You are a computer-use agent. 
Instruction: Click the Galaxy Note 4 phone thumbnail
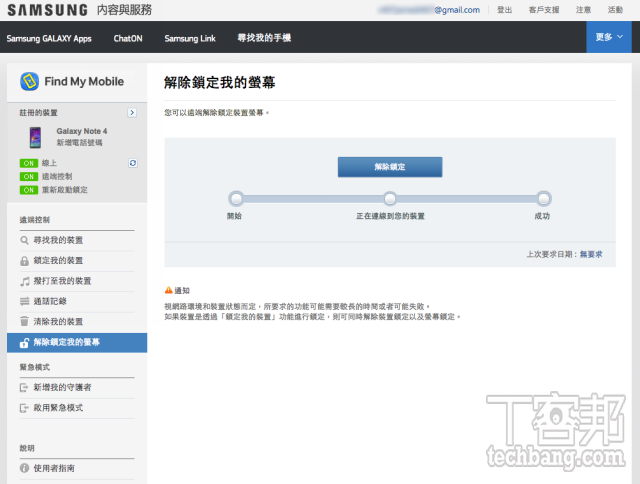click(36, 137)
